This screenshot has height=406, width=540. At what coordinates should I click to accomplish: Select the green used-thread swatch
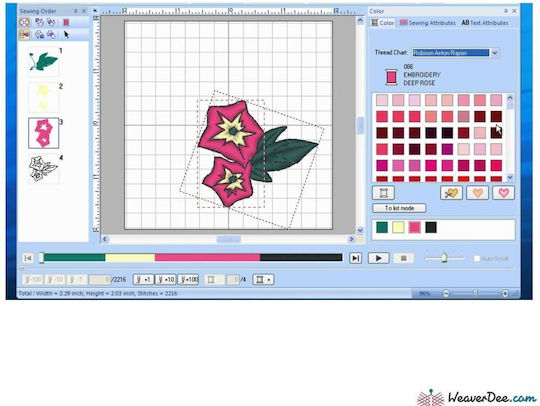tap(382, 227)
